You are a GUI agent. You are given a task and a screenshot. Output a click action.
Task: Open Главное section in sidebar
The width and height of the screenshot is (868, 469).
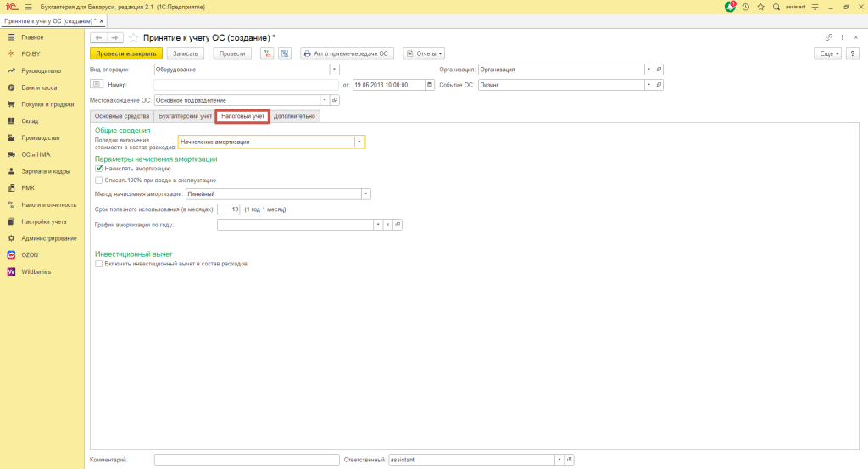pos(32,37)
